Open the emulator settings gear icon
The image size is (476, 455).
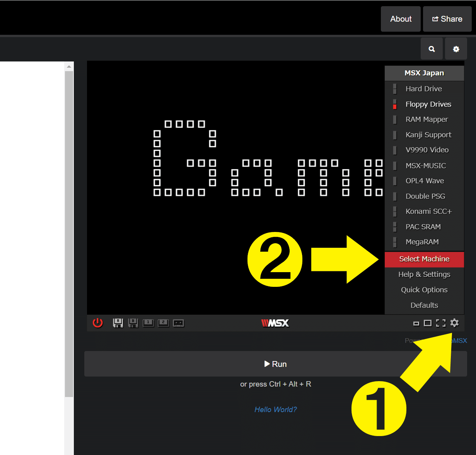tap(455, 323)
